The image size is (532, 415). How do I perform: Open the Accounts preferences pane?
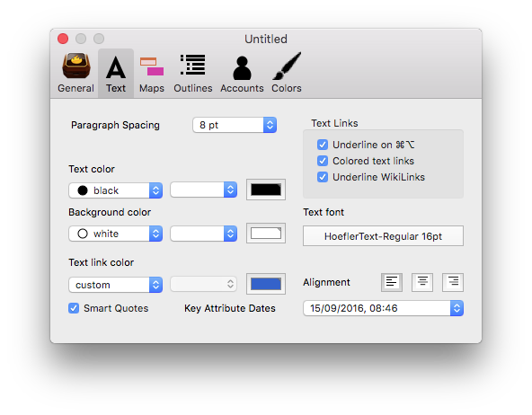(242, 73)
